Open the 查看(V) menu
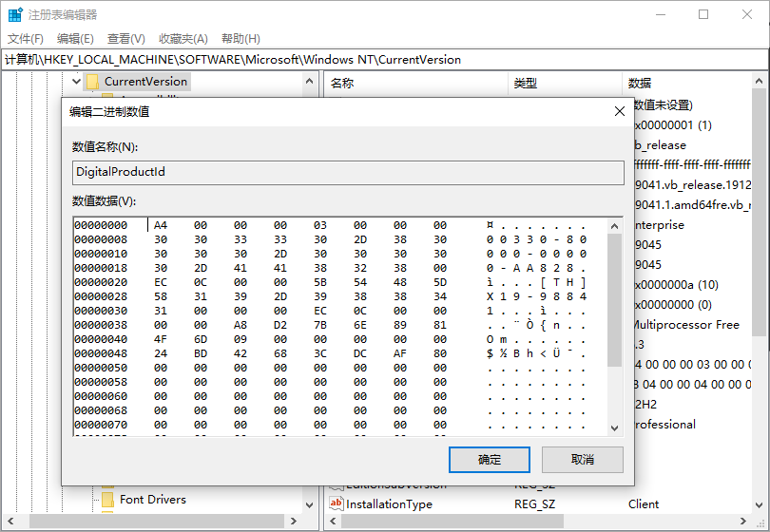The width and height of the screenshot is (770, 532). (x=126, y=38)
